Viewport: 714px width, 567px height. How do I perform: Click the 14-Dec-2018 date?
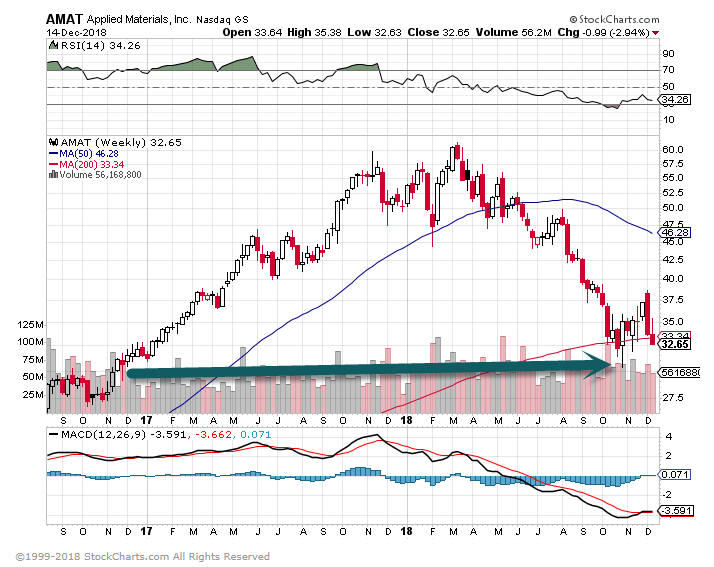click(76, 33)
